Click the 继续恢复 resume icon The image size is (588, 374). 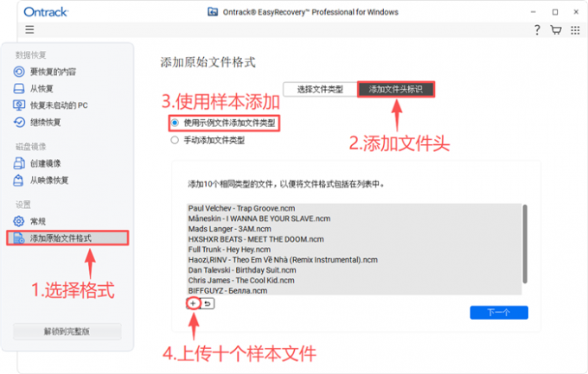point(19,122)
